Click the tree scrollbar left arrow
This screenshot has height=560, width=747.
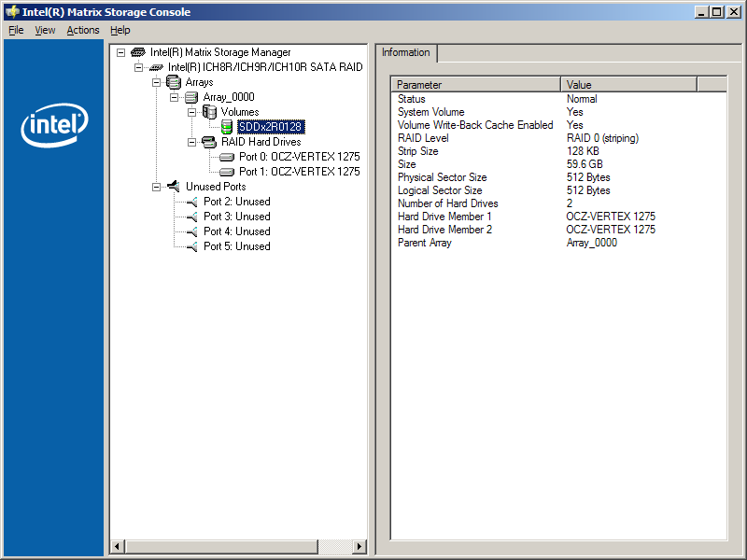[x=118, y=547]
